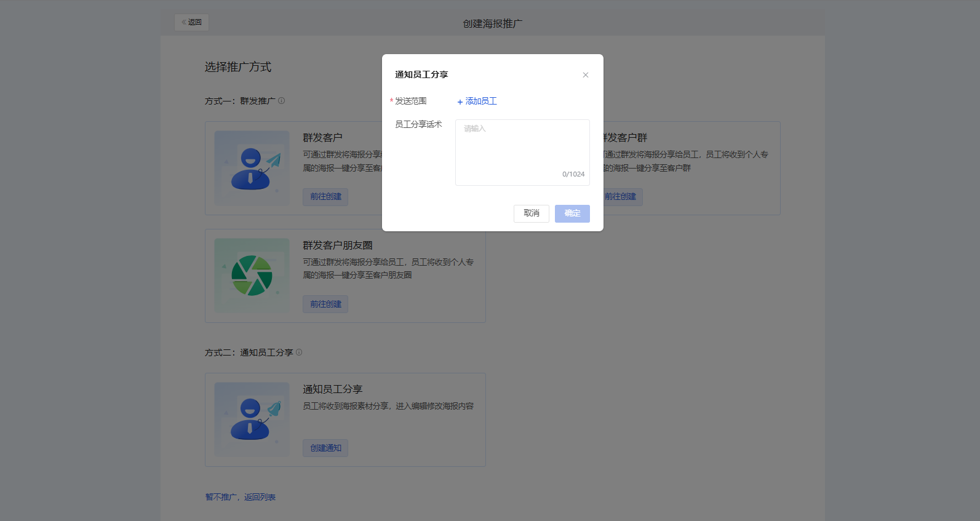Click the 员工将收到海报素材分享 description text
Screen dimensions: 980x521
(388, 406)
